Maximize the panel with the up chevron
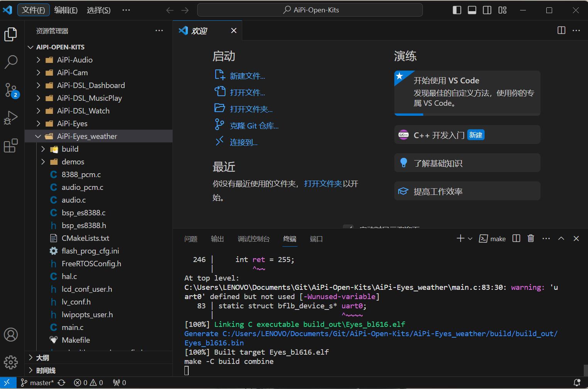588x389 pixels. [x=561, y=238]
